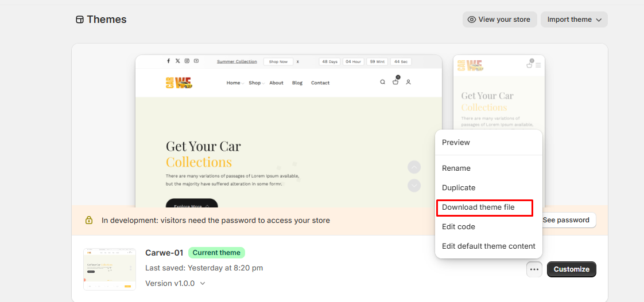Select Download theme file from menu

click(x=478, y=207)
